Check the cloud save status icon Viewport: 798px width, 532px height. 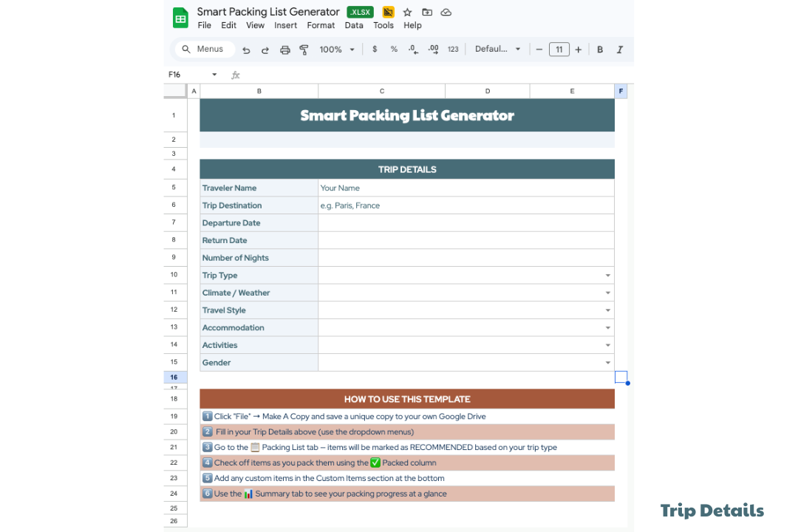pyautogui.click(x=446, y=13)
